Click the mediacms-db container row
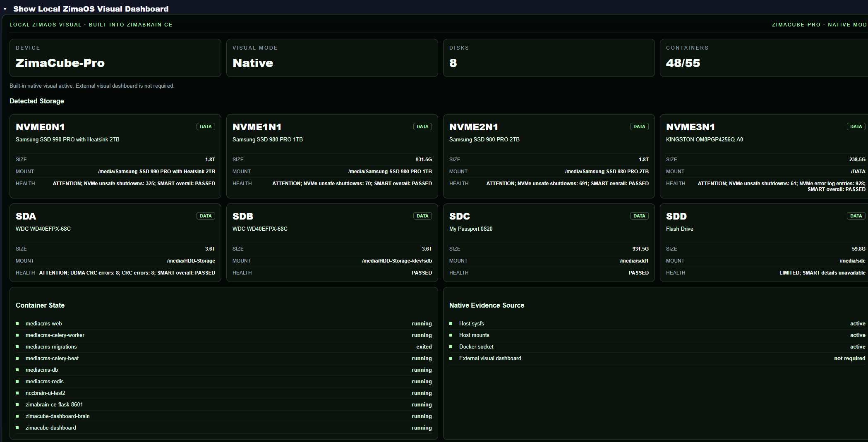868x442 pixels. tap(223, 370)
